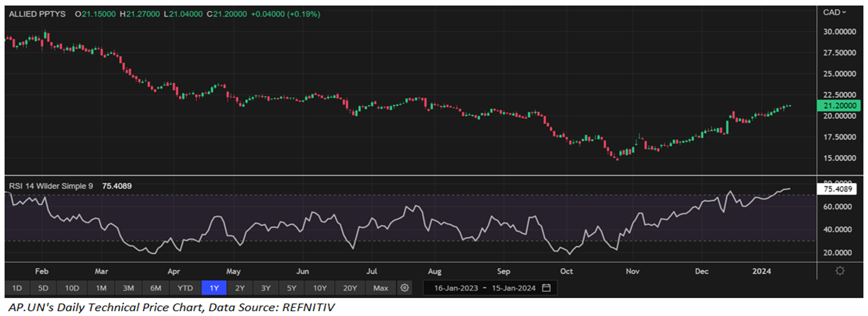This screenshot has width=868, height=316.
Task: Select the 5D time range
Action: click(x=43, y=289)
